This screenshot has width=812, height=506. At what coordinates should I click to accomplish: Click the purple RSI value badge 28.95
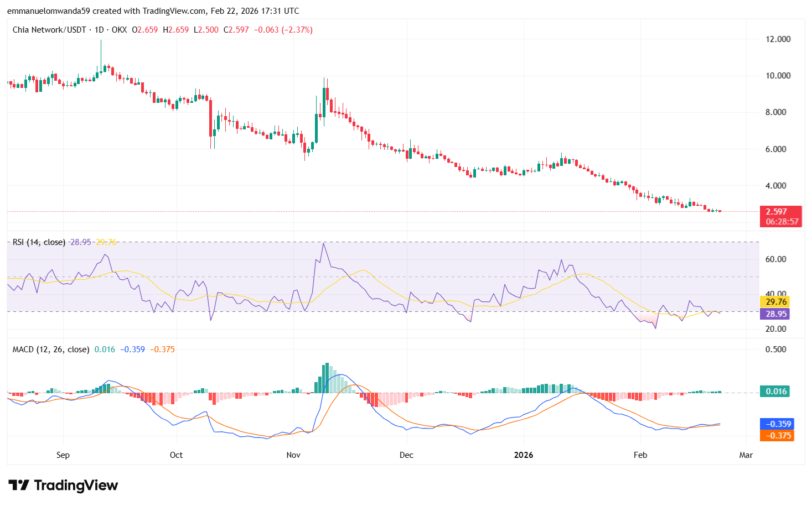[777, 314]
